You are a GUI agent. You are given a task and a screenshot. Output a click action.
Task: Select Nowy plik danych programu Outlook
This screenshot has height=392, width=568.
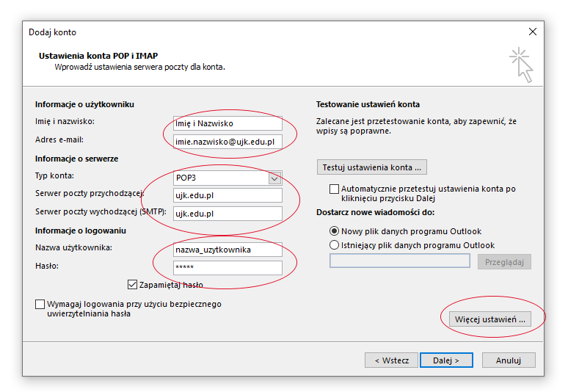(x=335, y=231)
